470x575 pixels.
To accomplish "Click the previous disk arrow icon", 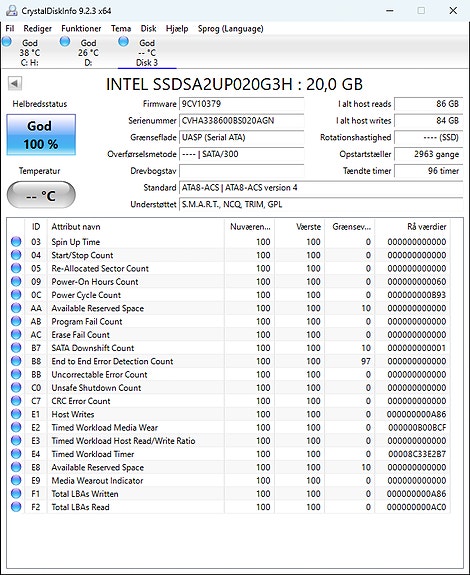I will coord(15,83).
